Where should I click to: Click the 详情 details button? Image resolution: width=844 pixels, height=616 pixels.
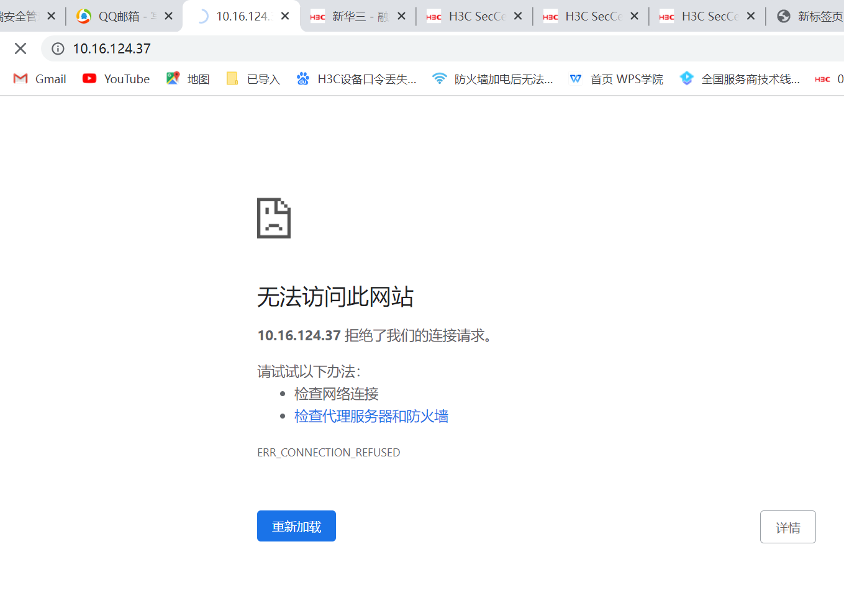coord(787,527)
